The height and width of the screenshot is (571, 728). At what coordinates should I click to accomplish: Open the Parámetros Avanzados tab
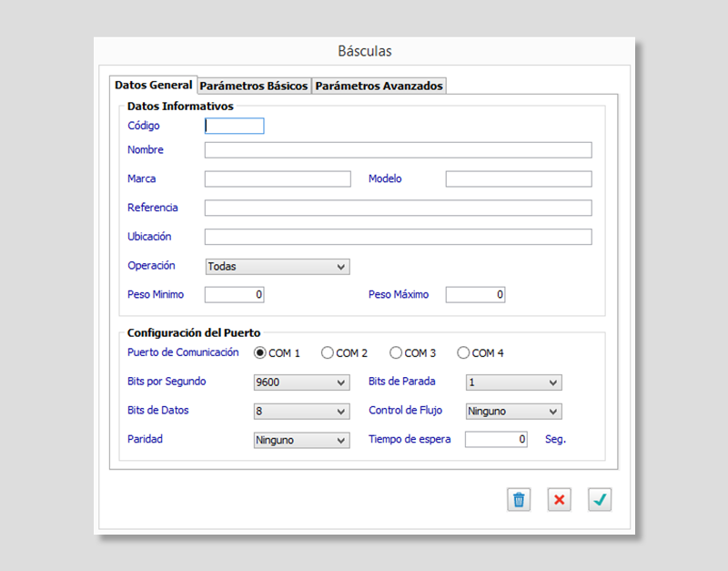379,86
